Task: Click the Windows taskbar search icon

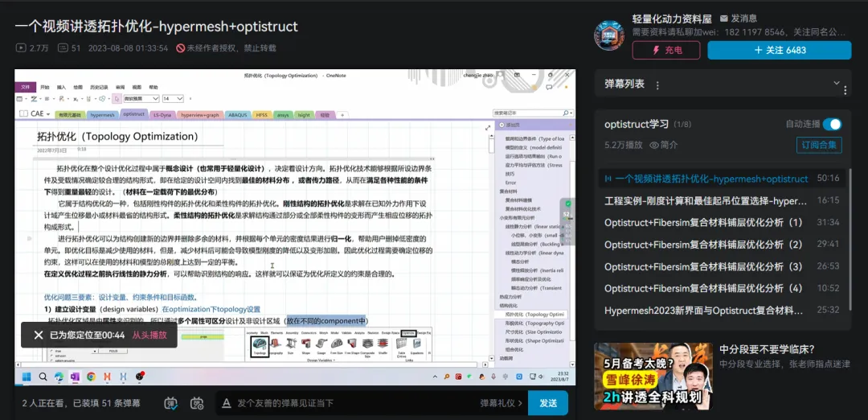Action: point(43,377)
